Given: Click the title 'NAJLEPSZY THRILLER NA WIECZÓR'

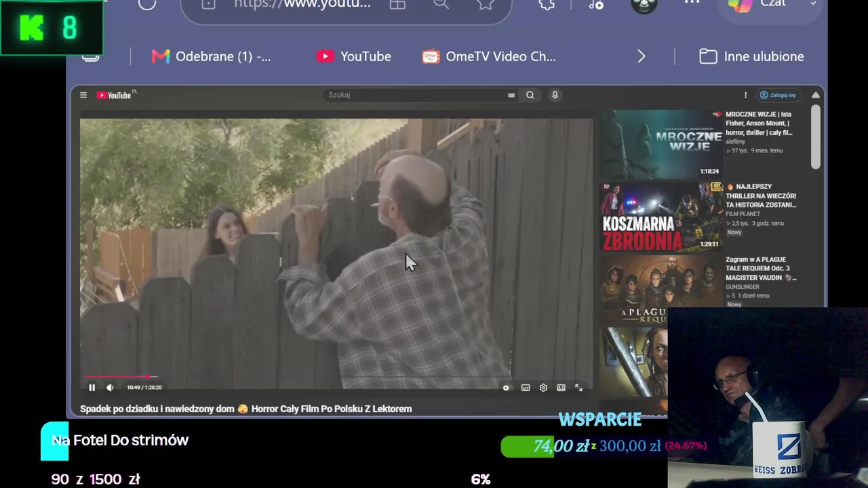Looking at the screenshot, I should pyautogui.click(x=761, y=195).
